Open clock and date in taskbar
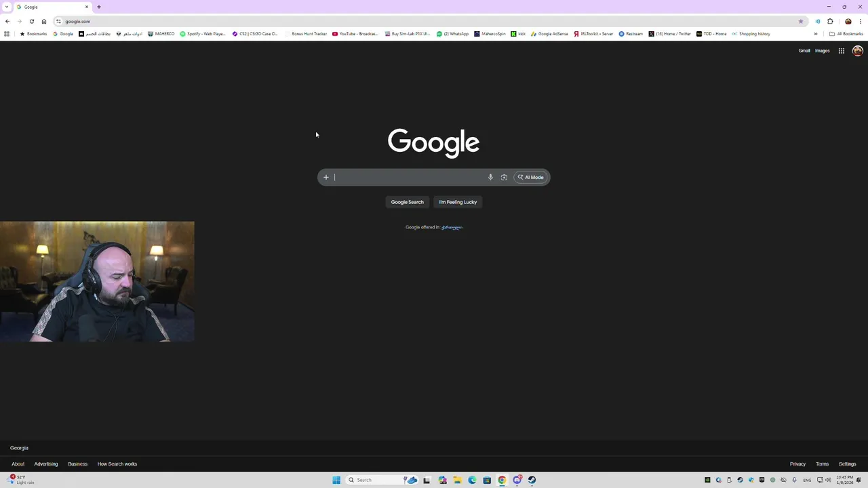 pyautogui.click(x=845, y=480)
